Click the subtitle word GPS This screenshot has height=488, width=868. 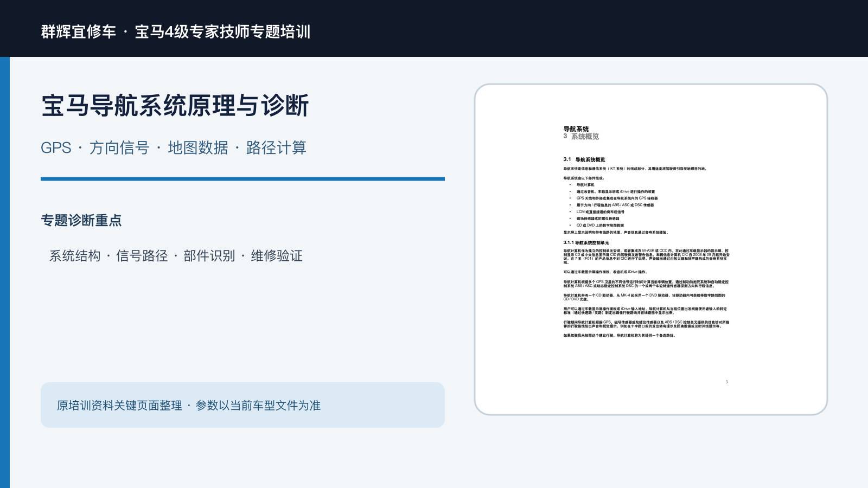tap(56, 147)
